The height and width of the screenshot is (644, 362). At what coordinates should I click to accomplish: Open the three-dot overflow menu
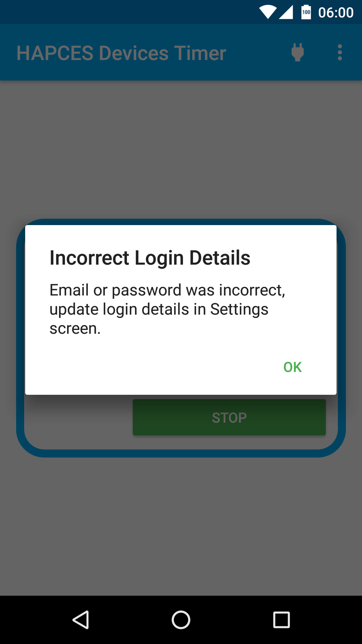point(340,53)
